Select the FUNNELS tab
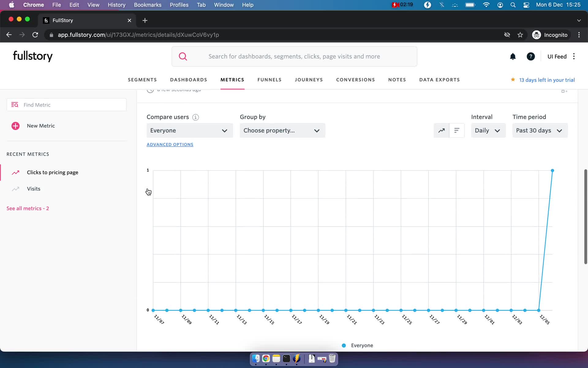This screenshot has width=588, height=368. (x=270, y=80)
